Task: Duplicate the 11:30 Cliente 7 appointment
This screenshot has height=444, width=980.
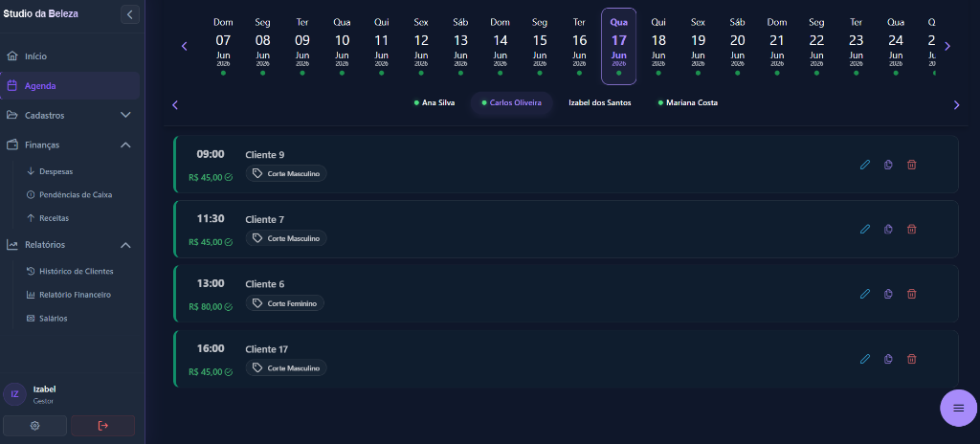Action: [888, 229]
